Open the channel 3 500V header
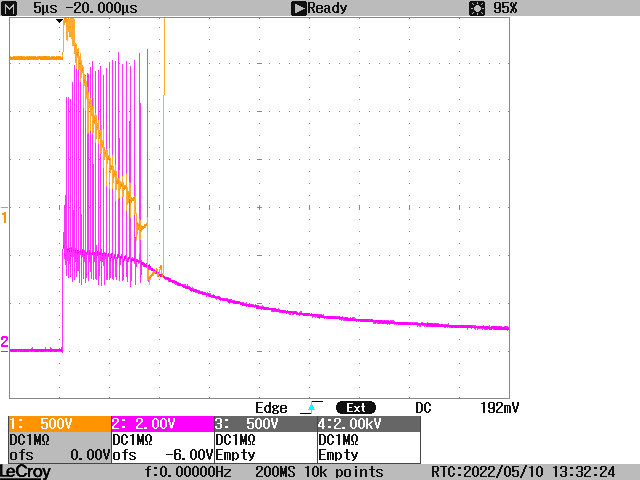Viewport: 640px width, 480px height. 266,424
